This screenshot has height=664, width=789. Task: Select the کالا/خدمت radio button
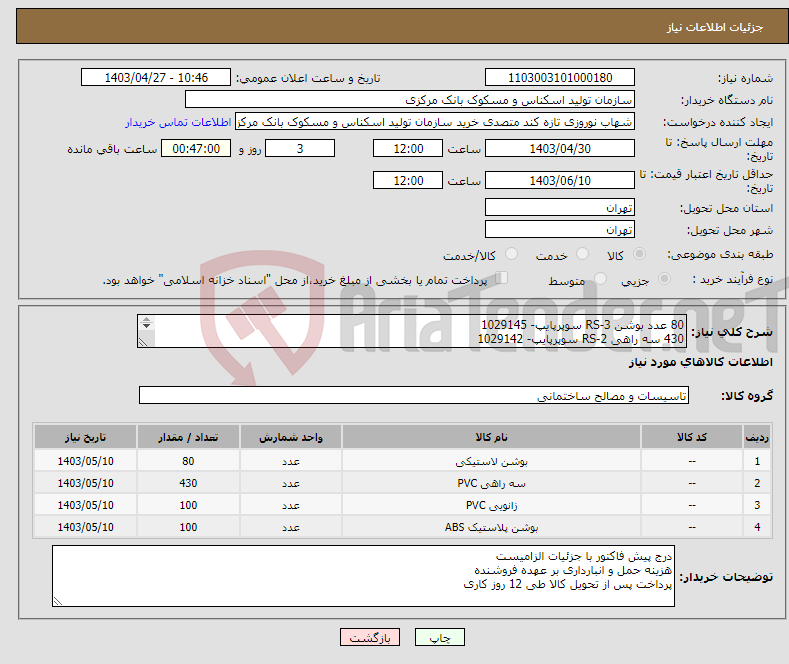pos(511,254)
